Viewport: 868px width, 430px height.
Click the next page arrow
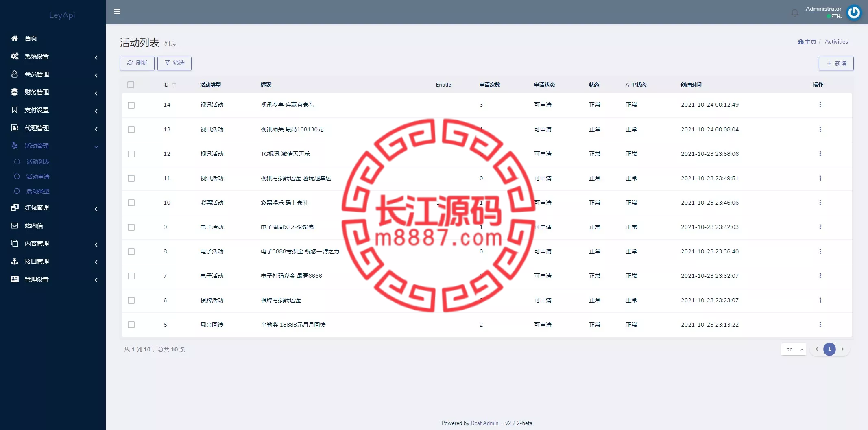click(x=842, y=349)
